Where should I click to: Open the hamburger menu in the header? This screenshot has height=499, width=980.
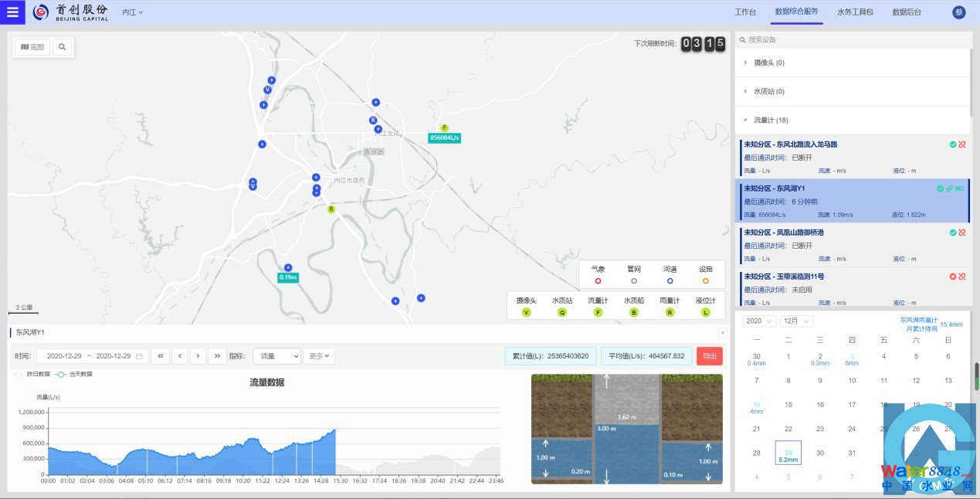pyautogui.click(x=12, y=12)
